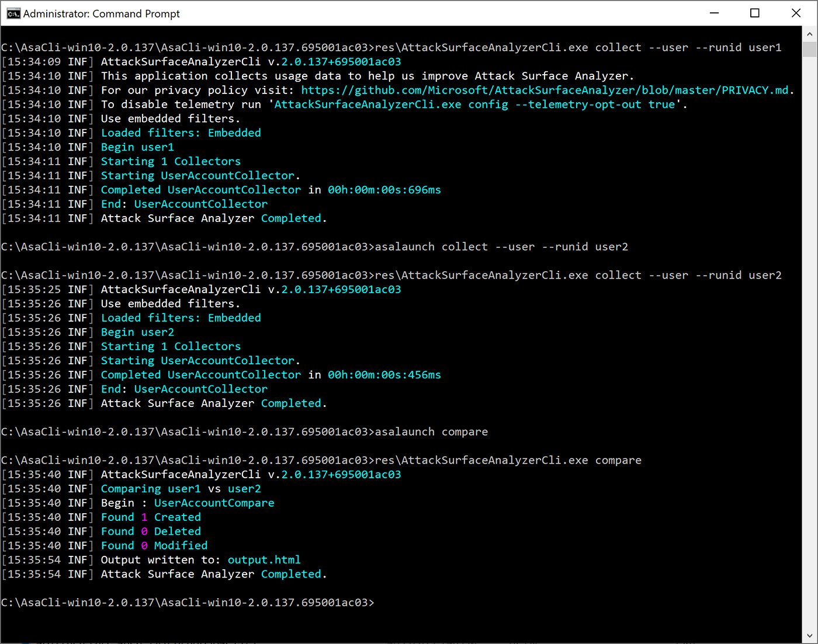Click the 'Begin user1' log entry

(137, 147)
